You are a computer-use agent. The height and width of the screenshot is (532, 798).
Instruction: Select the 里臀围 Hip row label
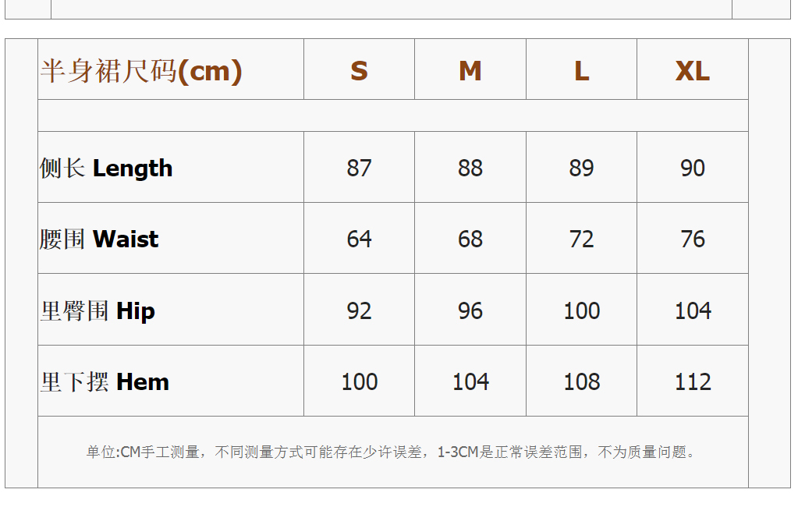click(x=98, y=310)
